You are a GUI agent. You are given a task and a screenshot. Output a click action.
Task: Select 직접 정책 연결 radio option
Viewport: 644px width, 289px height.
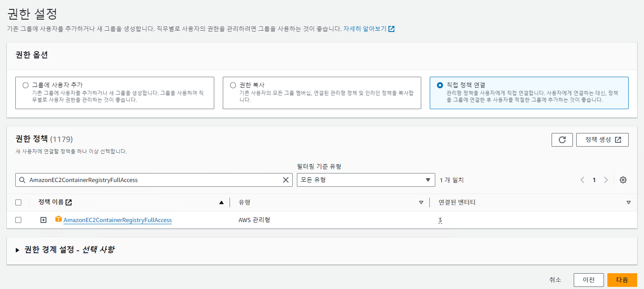tap(440, 85)
